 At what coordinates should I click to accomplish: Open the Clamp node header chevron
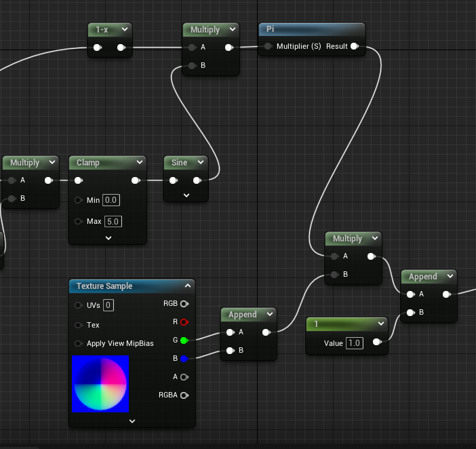pos(140,162)
